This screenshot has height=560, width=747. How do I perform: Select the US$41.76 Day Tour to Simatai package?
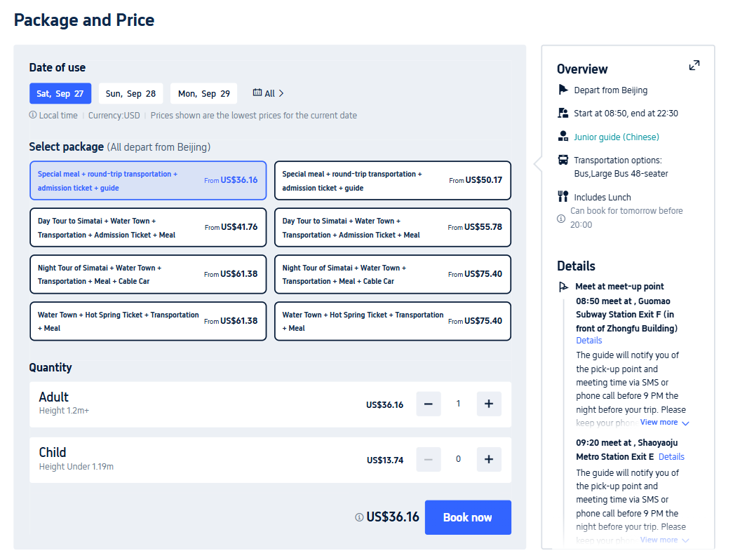pyautogui.click(x=148, y=227)
